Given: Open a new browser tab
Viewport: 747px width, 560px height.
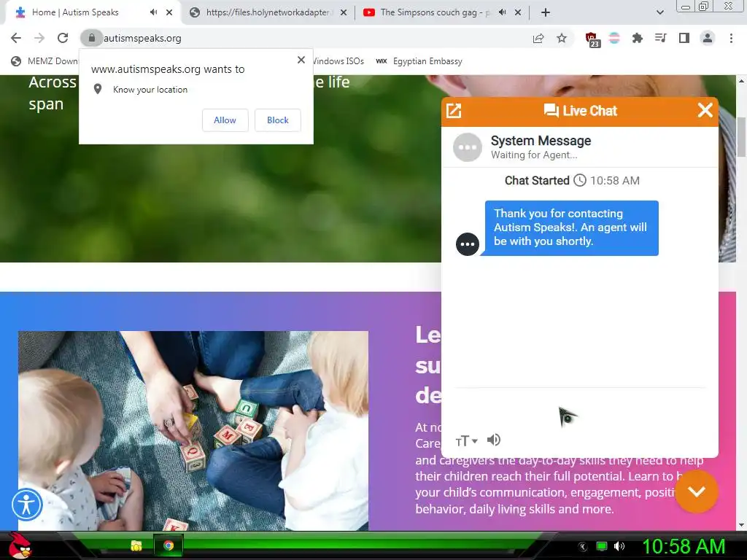Looking at the screenshot, I should (546, 12).
